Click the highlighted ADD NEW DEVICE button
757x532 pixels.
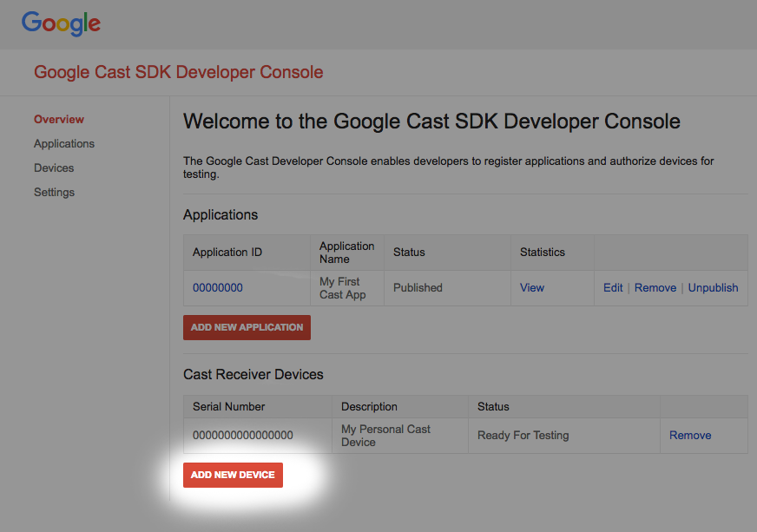click(x=233, y=475)
